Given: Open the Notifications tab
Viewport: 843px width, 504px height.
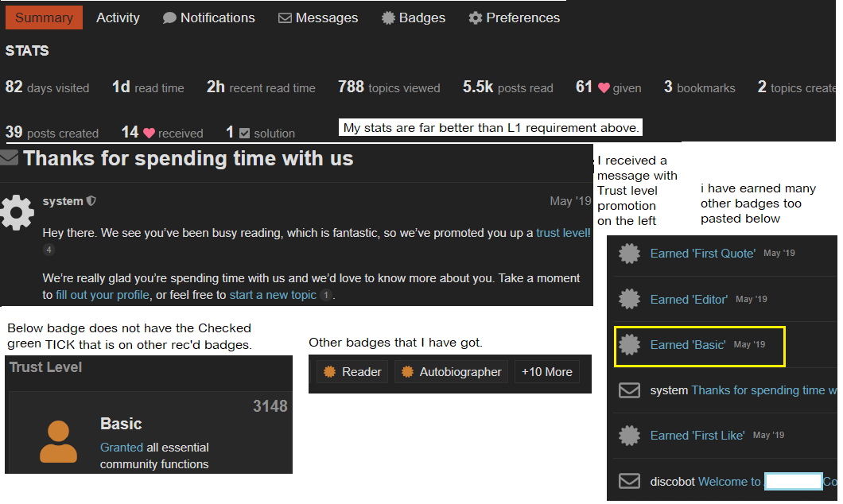Looking at the screenshot, I should (208, 17).
